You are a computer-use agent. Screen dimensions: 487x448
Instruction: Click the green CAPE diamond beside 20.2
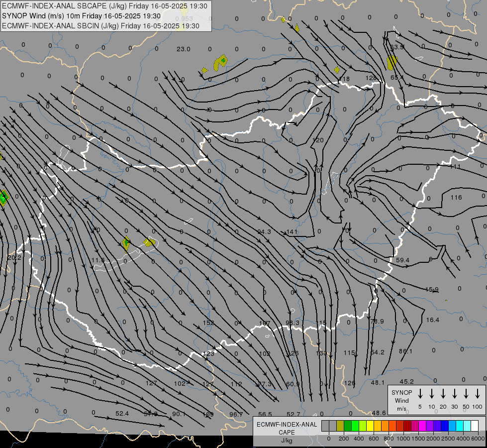[3, 198]
